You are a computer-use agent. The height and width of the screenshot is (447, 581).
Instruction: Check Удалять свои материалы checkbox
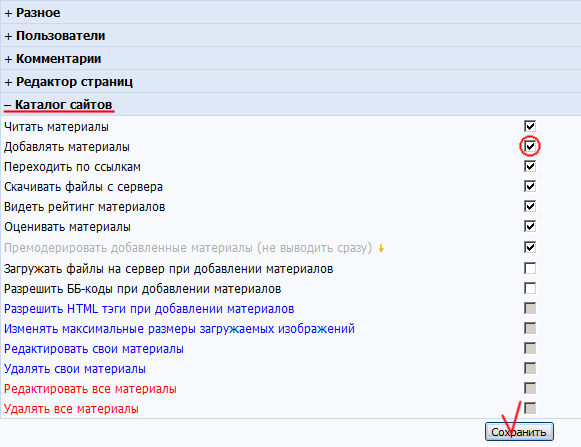point(530,368)
